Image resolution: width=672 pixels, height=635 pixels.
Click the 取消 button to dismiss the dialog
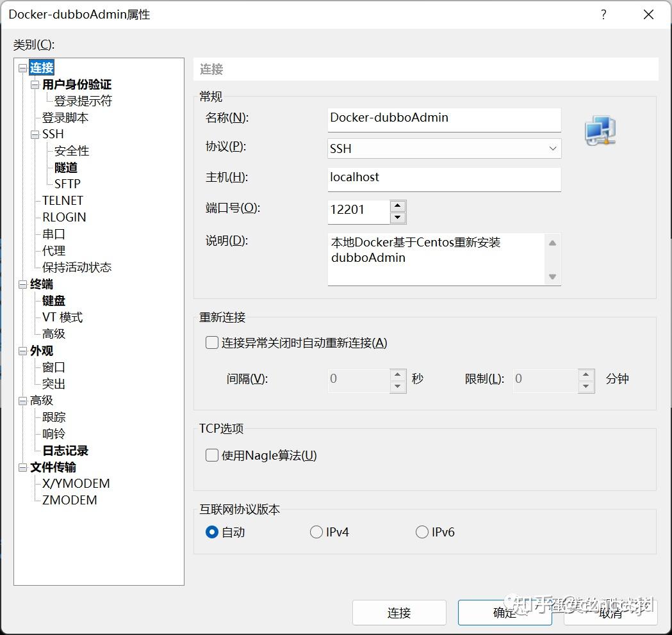coord(611,613)
